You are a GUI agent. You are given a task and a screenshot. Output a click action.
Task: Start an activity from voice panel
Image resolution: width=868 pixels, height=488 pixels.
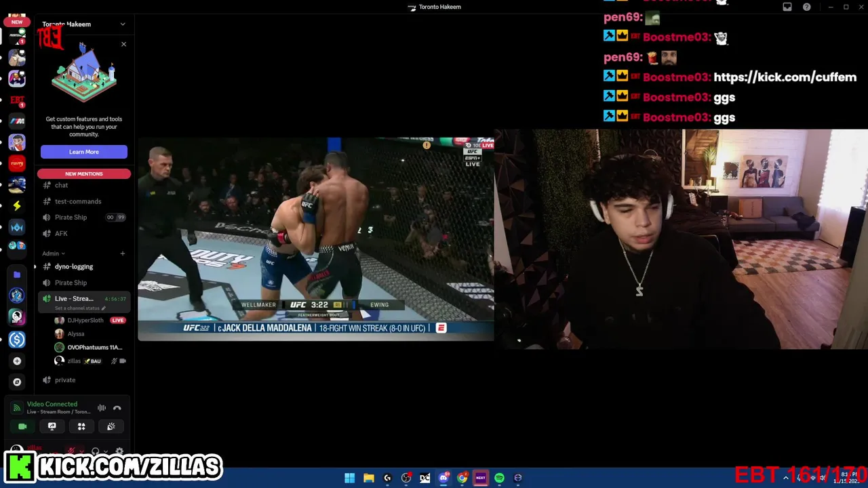[81, 426]
